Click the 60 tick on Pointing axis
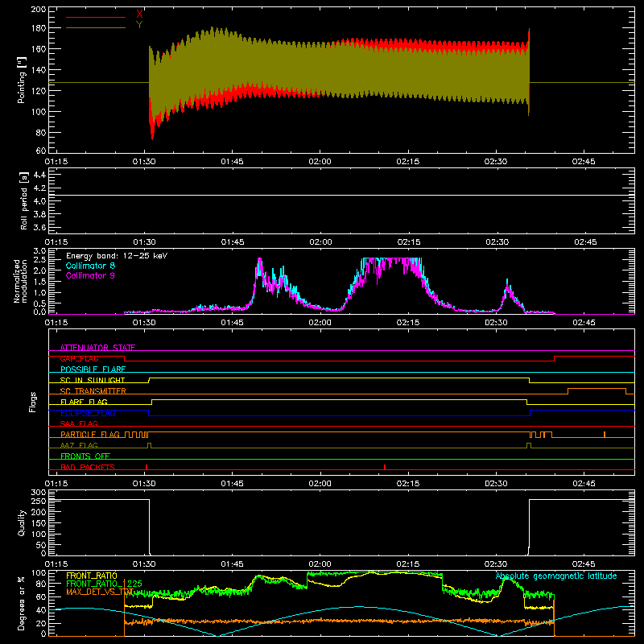Screen dimensions: 644x644 (41, 151)
